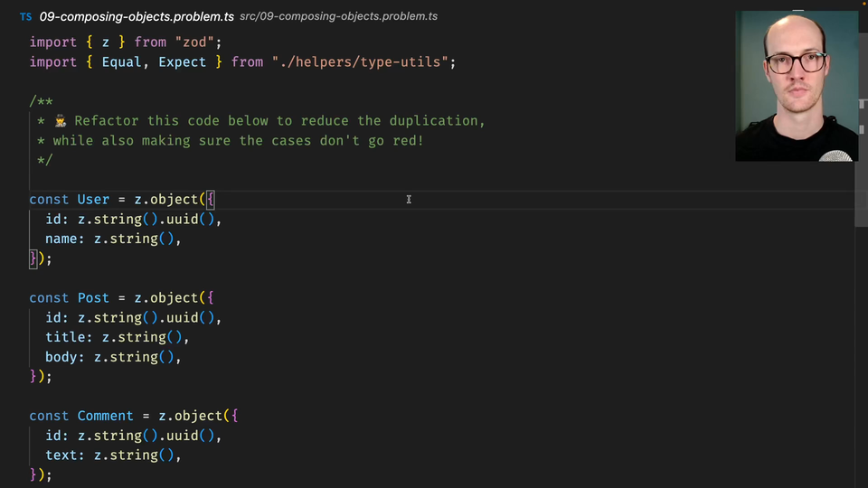Image resolution: width=868 pixels, height=488 pixels.
Task: Click the Expect identifier in the import
Action: 182,62
